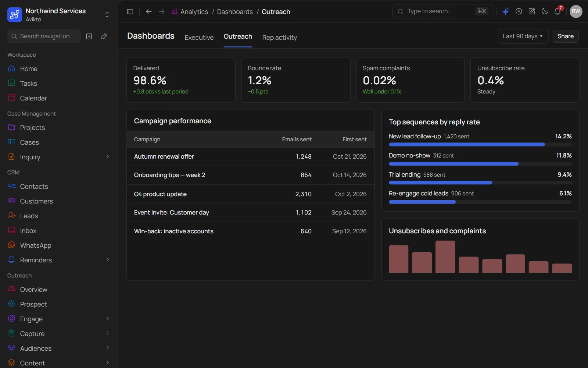Expand the Capture chevron

click(x=107, y=333)
